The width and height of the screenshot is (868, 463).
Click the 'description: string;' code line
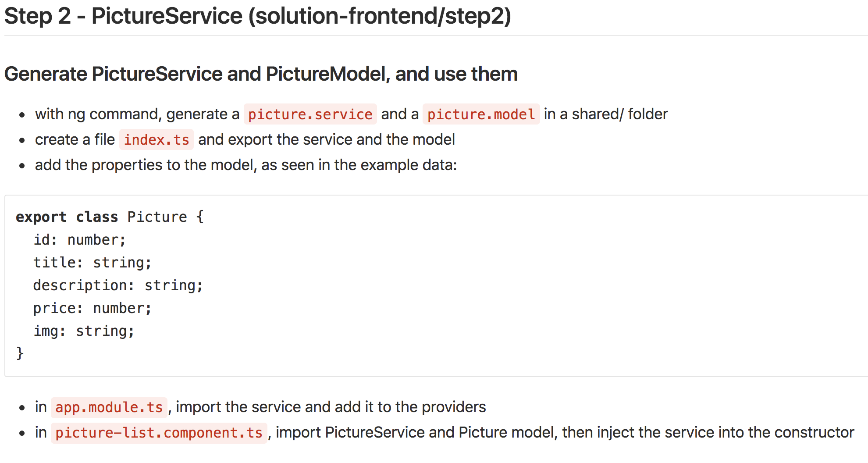118,285
